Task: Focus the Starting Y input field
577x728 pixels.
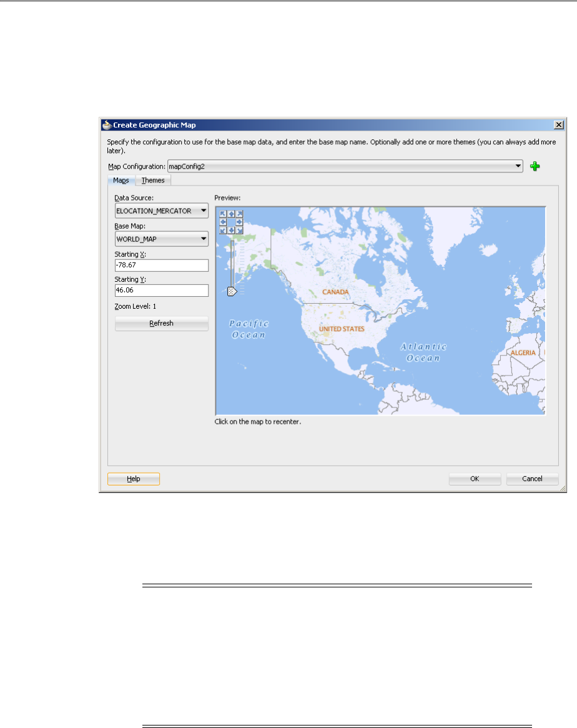Action: [x=161, y=290]
